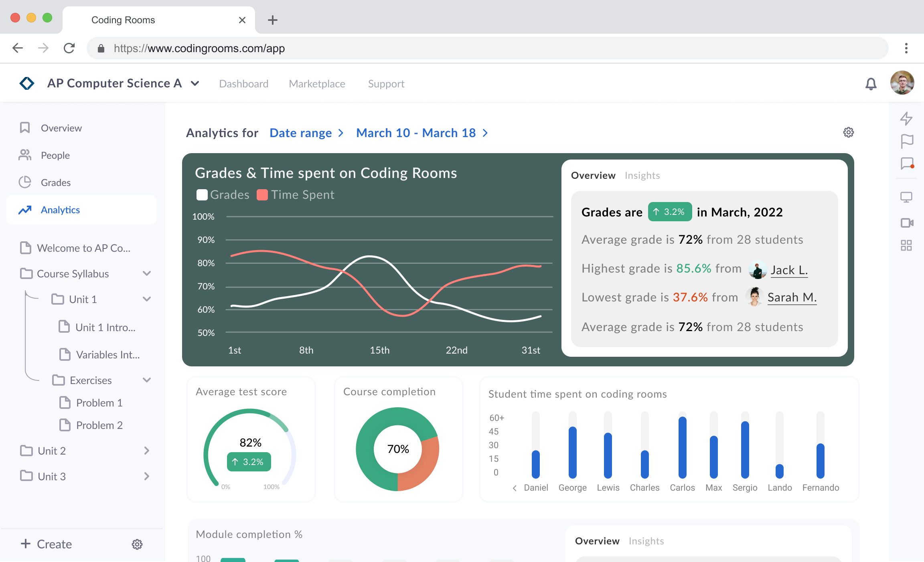Click the flag icon in right sidebar

pyautogui.click(x=906, y=141)
